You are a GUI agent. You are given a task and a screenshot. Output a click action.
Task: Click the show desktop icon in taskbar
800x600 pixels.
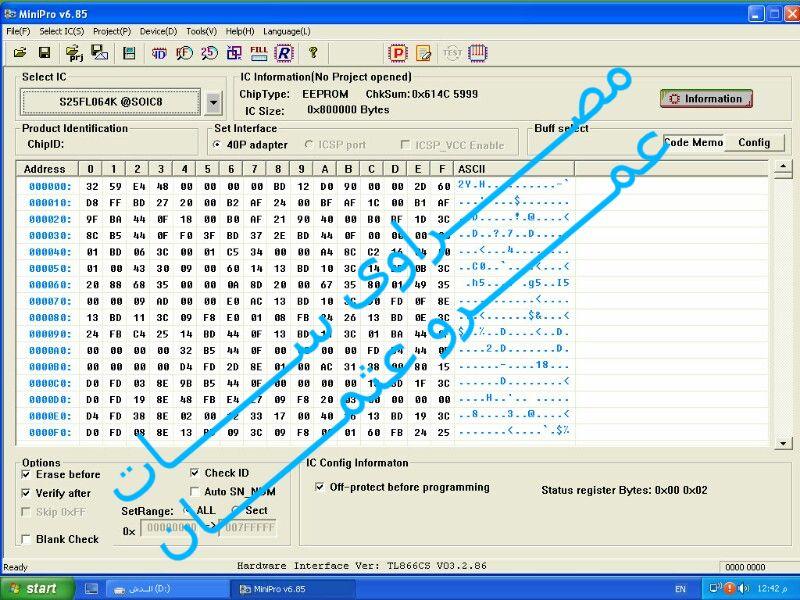[92, 589]
